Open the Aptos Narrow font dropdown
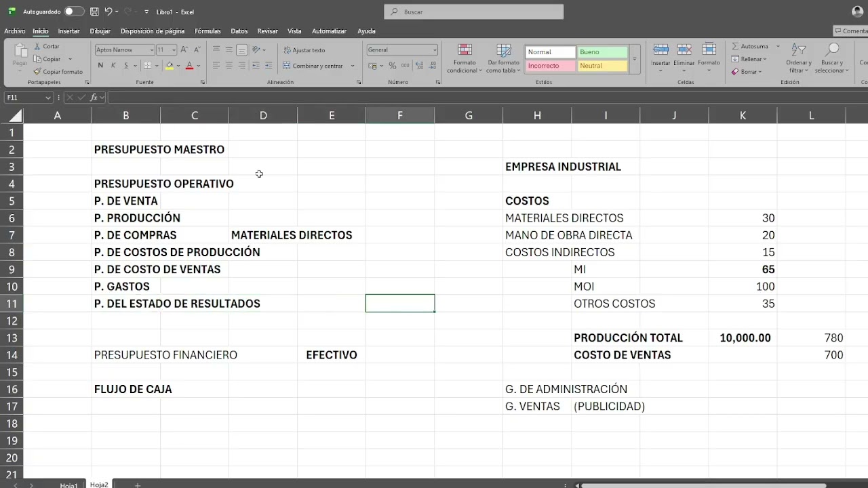This screenshot has width=868, height=488. (151, 50)
